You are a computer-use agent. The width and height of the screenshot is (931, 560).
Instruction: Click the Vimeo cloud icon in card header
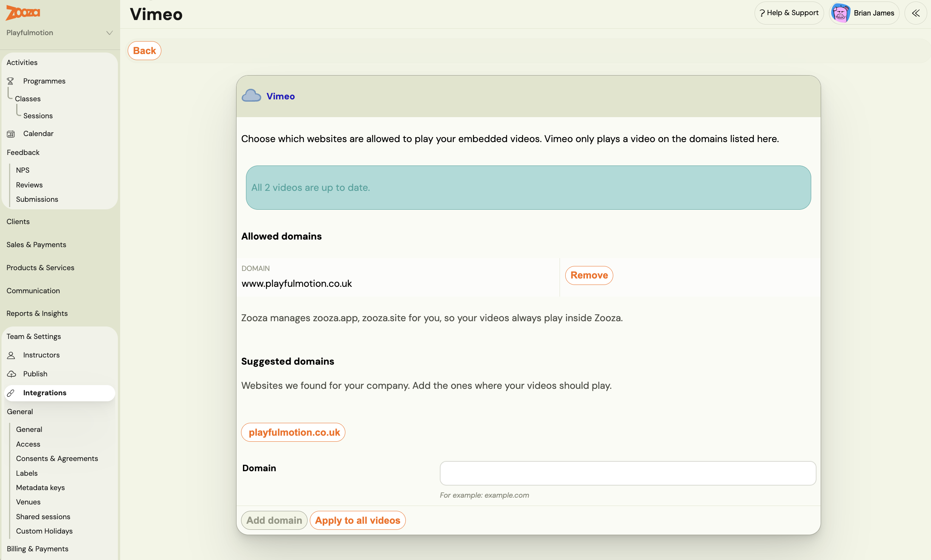click(251, 96)
